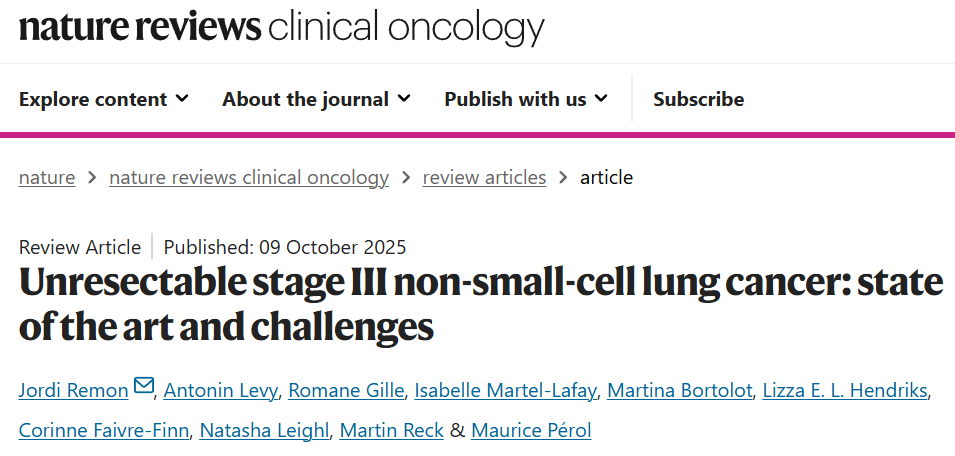This screenshot has height=456, width=955.
Task: Open Lizza E. L. Hendriks author link
Action: point(845,390)
